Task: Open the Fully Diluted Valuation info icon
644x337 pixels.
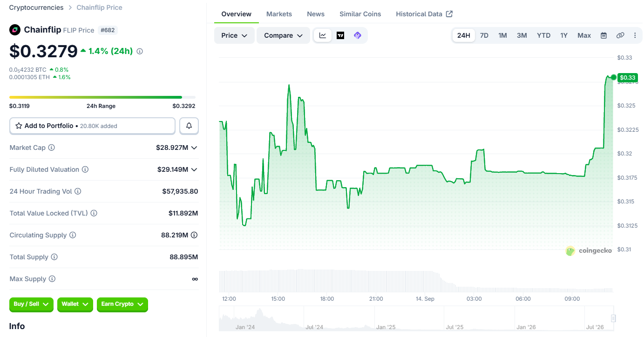Action: [85, 169]
